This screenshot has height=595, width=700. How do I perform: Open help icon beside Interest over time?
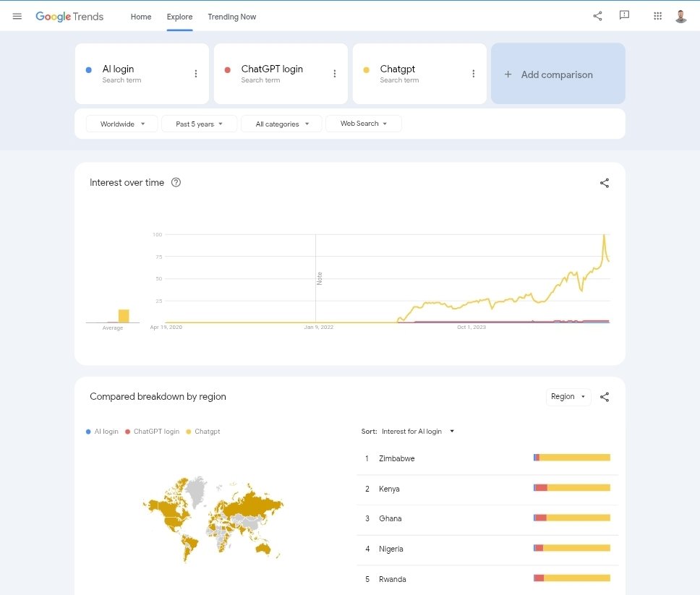point(176,182)
